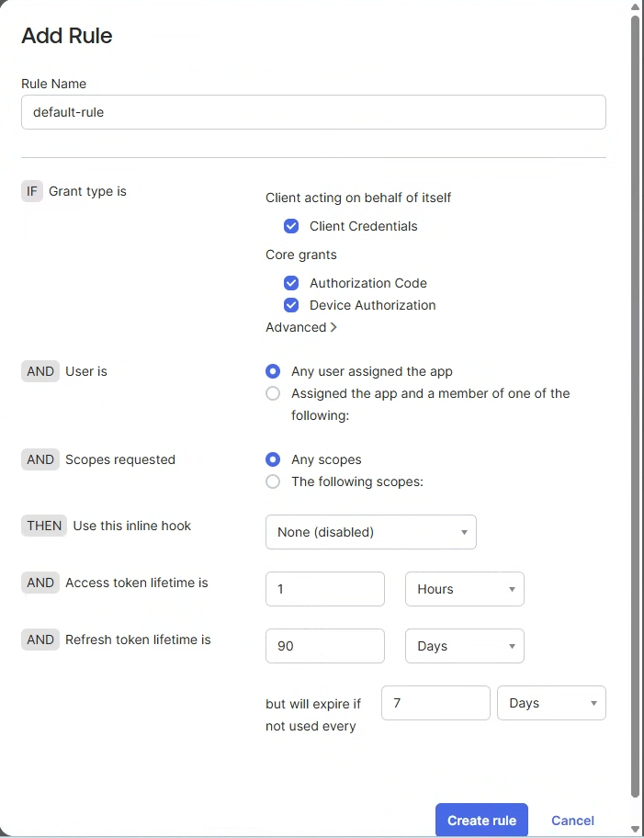Expand the Advanced grant types section
The width and height of the screenshot is (644, 838).
pyautogui.click(x=301, y=327)
